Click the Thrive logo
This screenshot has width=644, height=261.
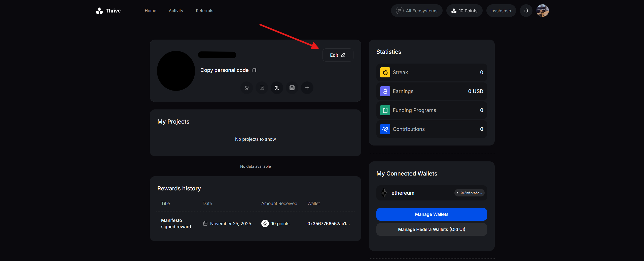pos(108,11)
